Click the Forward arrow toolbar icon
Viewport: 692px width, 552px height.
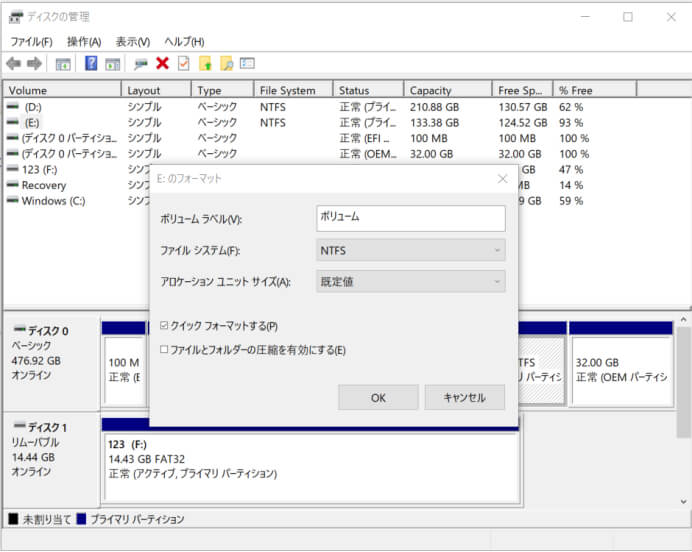34,64
